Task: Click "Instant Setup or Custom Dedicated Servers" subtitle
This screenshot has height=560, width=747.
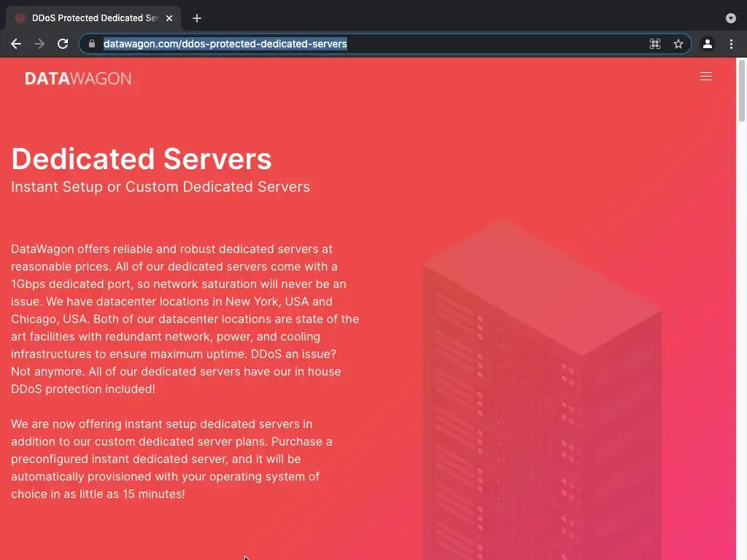Action: click(160, 187)
